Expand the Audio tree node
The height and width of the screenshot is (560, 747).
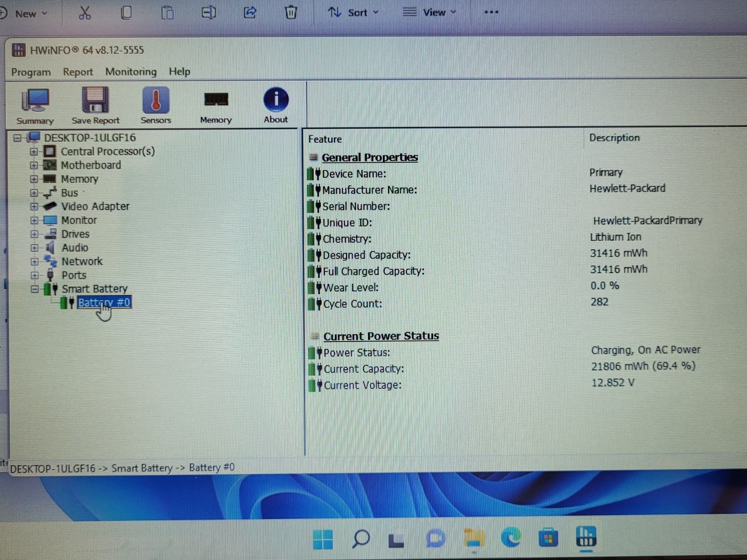pyautogui.click(x=34, y=248)
